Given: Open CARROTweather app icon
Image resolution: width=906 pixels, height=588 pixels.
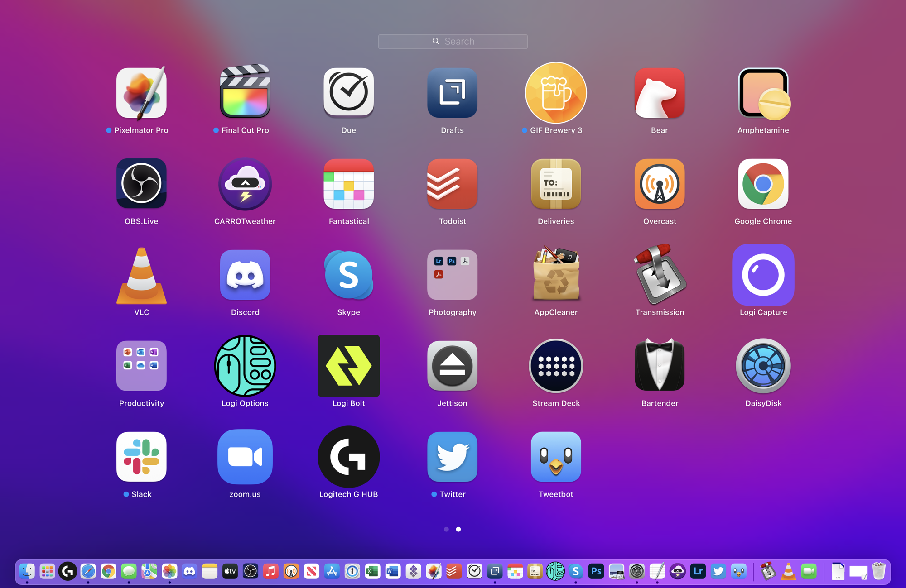Looking at the screenshot, I should tap(245, 184).
